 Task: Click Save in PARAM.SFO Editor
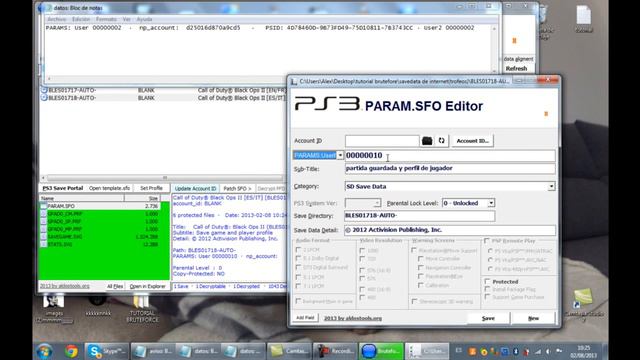[x=488, y=318]
